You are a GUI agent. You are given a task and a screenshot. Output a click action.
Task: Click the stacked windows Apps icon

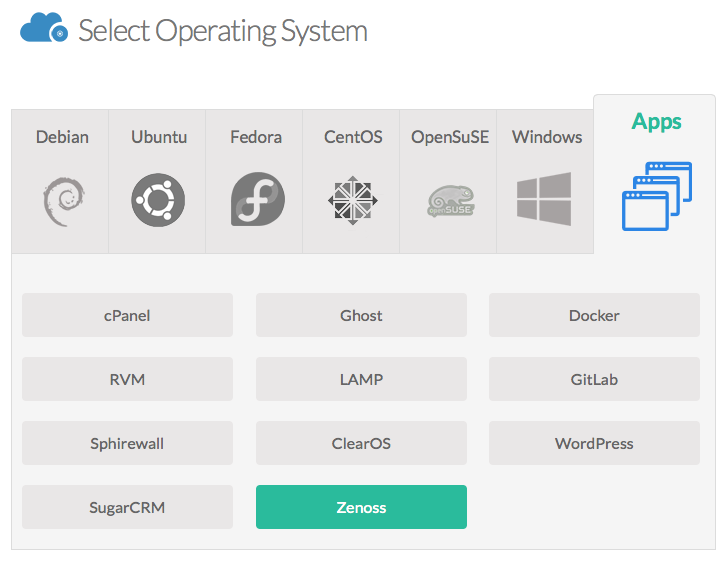tap(657, 196)
